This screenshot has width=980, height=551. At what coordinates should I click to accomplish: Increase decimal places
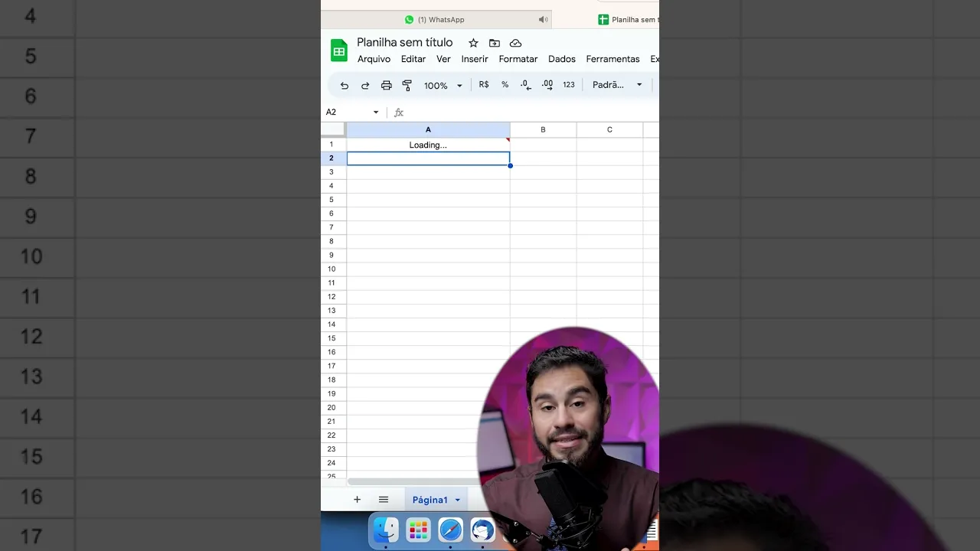[x=547, y=85]
